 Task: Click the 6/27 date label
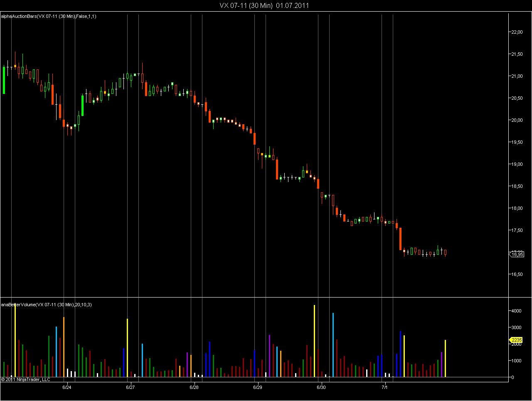click(x=130, y=387)
